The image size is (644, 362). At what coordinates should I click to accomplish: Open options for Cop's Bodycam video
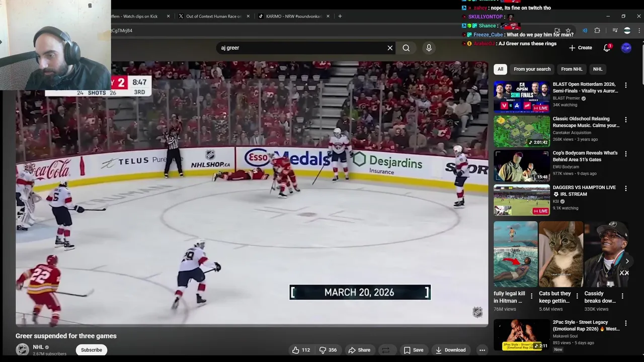(626, 154)
